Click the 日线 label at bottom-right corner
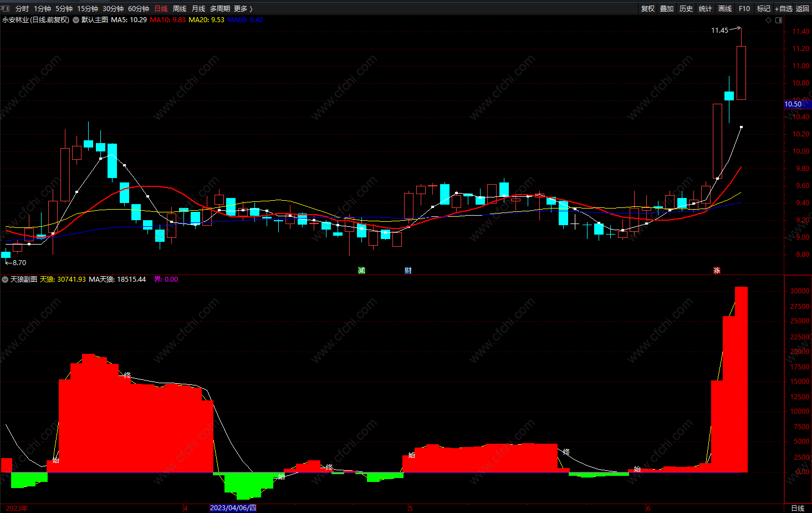The width and height of the screenshot is (812, 513). click(798, 508)
